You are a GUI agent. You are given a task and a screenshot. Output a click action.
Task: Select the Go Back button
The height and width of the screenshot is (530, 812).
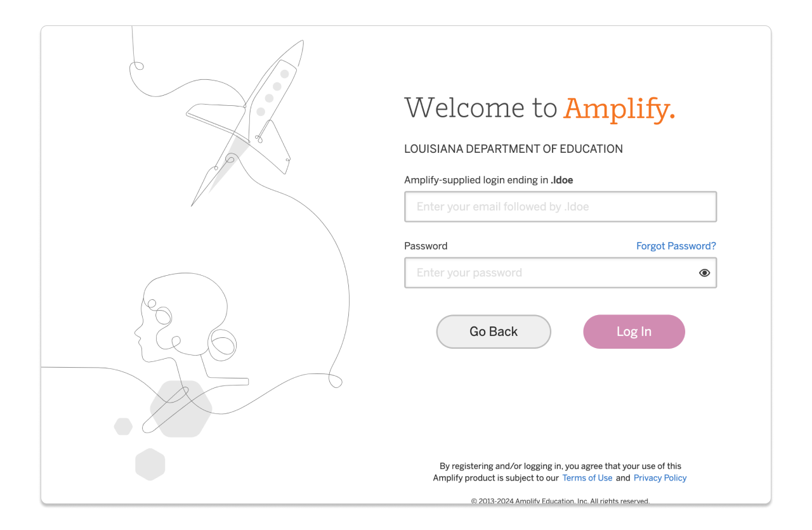[494, 331]
